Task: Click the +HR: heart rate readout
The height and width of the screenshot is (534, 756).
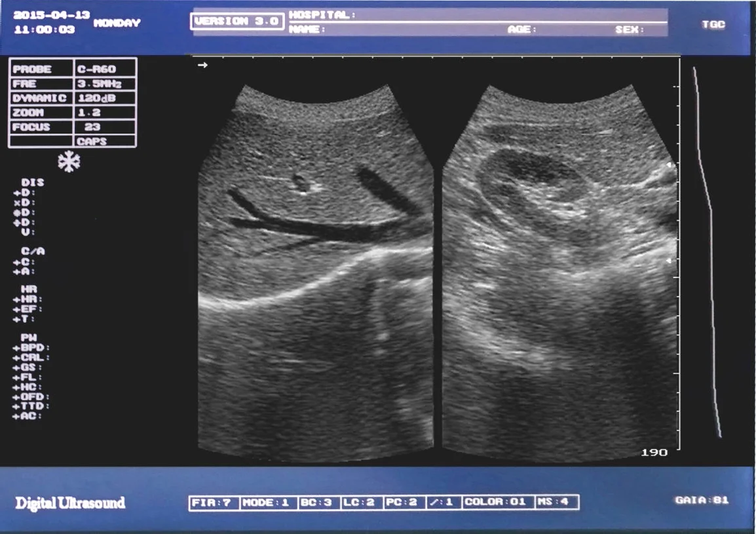Action: pos(28,299)
